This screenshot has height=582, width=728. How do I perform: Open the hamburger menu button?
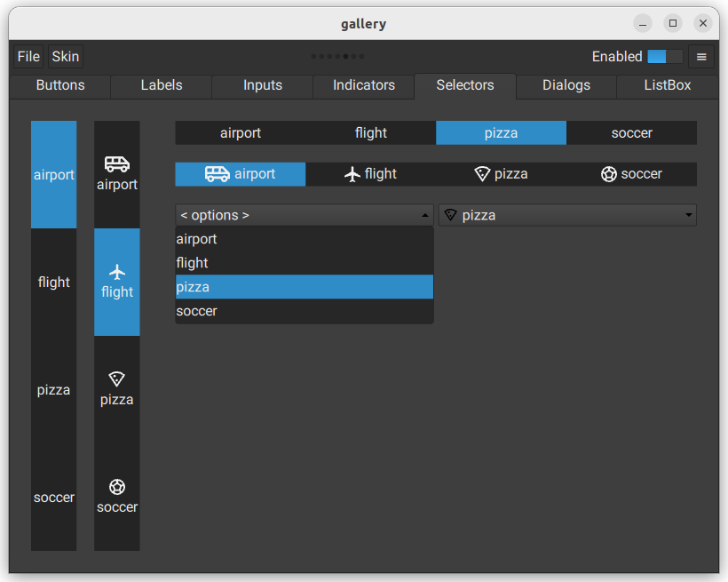click(701, 57)
